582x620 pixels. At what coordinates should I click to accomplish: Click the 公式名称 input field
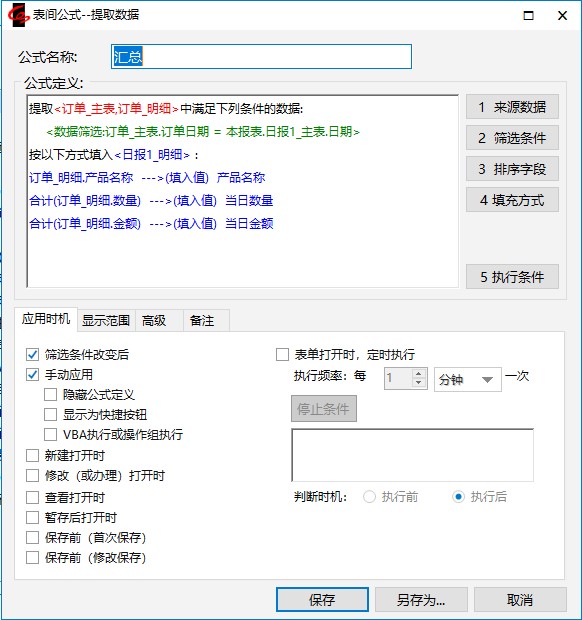261,57
